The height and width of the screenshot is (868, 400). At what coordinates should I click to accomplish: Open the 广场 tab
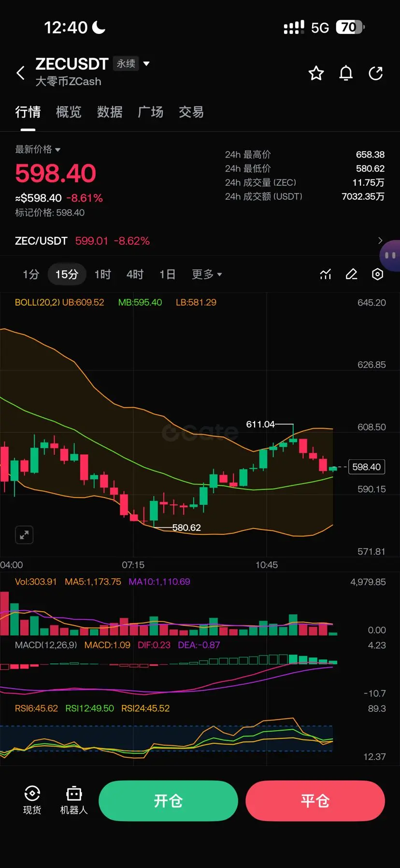pos(151,112)
